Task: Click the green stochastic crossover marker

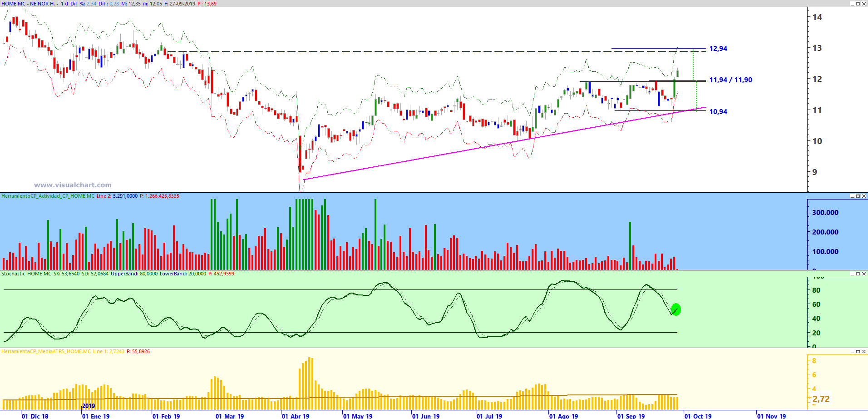Action: (676, 309)
